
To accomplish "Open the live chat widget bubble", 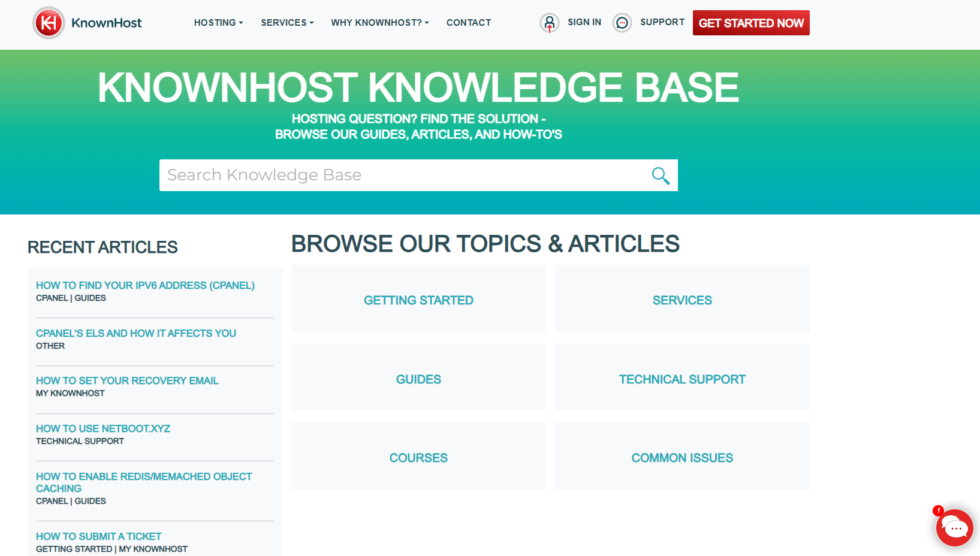I will tap(954, 528).
